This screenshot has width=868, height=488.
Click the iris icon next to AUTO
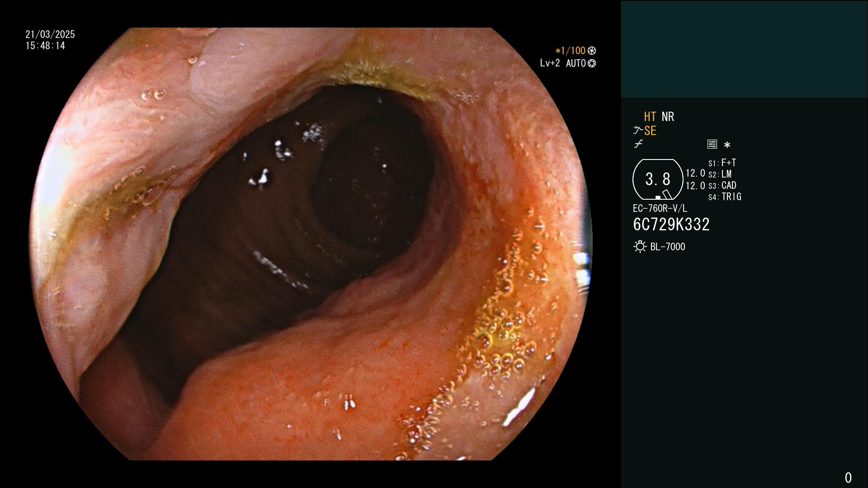(x=592, y=63)
